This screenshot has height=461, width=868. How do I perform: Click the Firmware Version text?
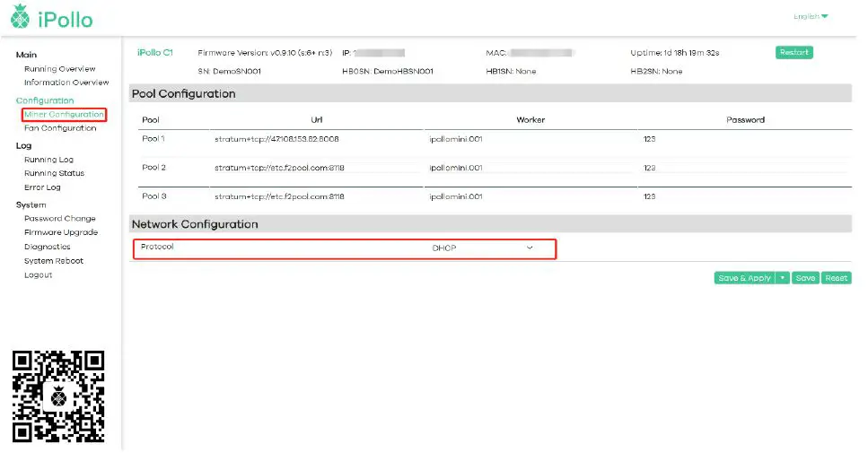point(265,53)
